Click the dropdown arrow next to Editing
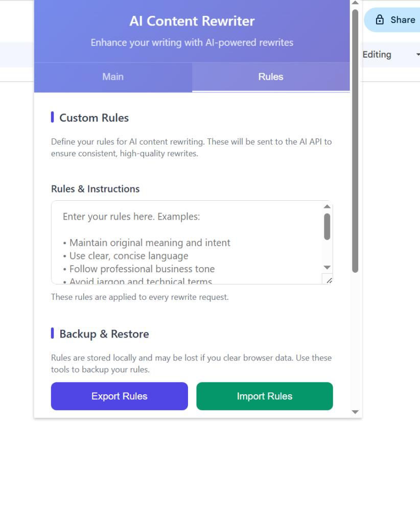420x523 pixels. (417, 54)
